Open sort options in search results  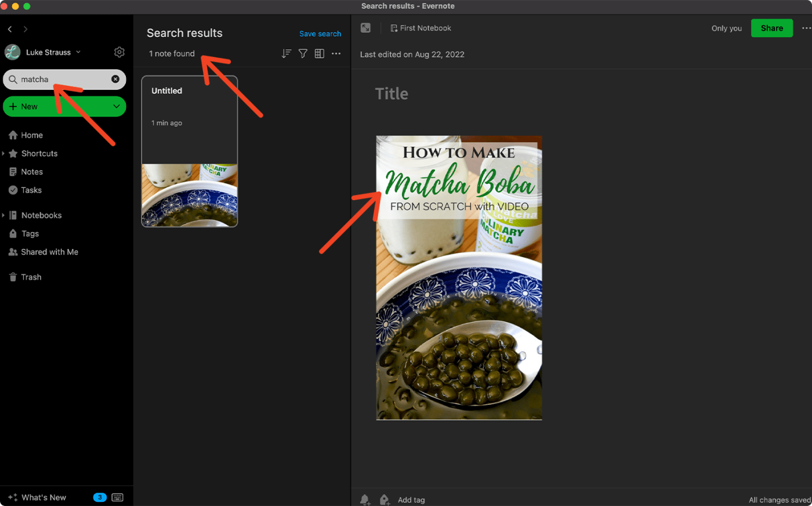click(x=286, y=53)
